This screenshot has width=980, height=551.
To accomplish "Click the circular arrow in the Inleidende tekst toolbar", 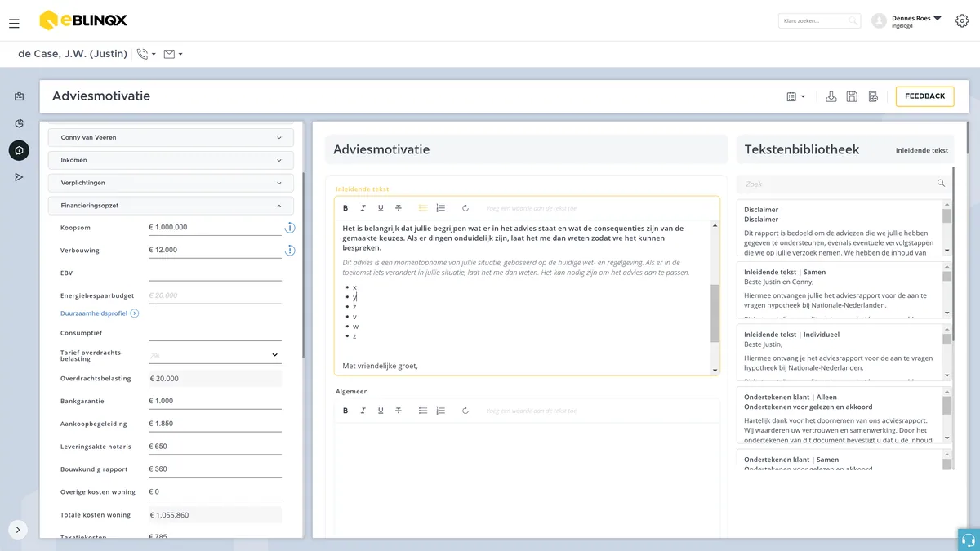I will tap(465, 208).
